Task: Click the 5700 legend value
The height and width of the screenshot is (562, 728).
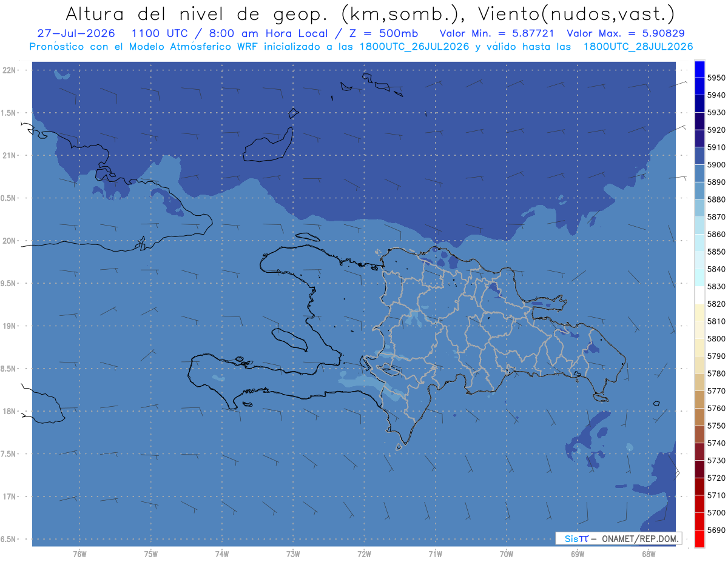Action: coord(716,512)
